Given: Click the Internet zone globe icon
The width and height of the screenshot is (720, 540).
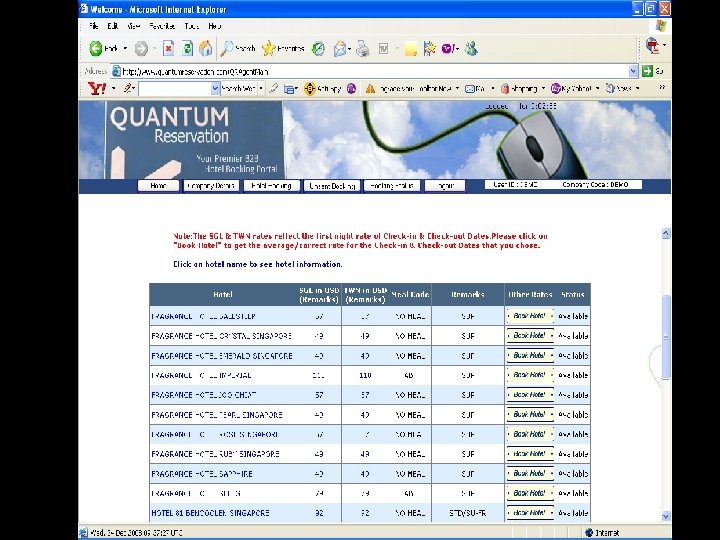Looking at the screenshot, I should [x=589, y=533].
